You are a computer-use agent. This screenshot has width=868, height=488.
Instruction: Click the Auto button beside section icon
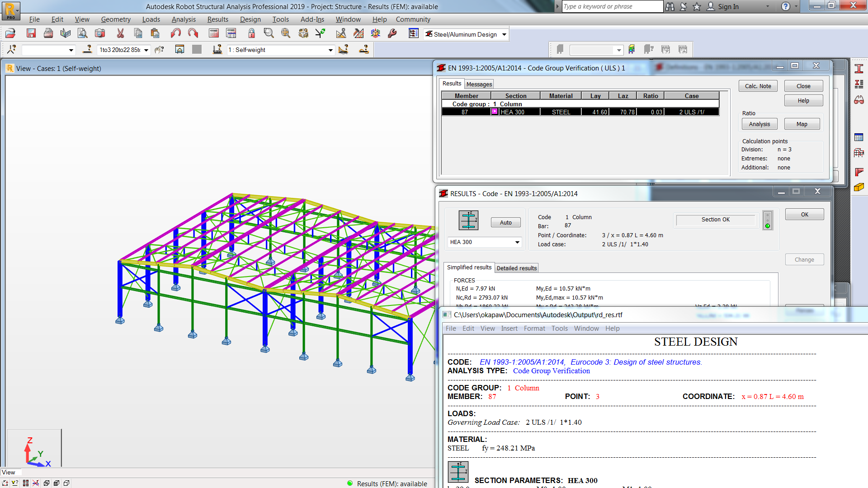[x=505, y=223]
